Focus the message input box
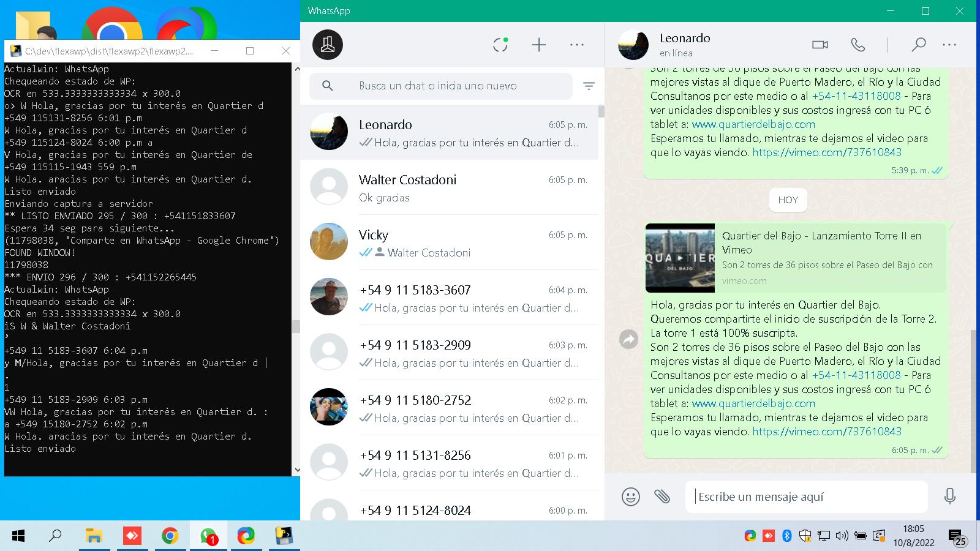Screen dimensions: 980x551 807,497
